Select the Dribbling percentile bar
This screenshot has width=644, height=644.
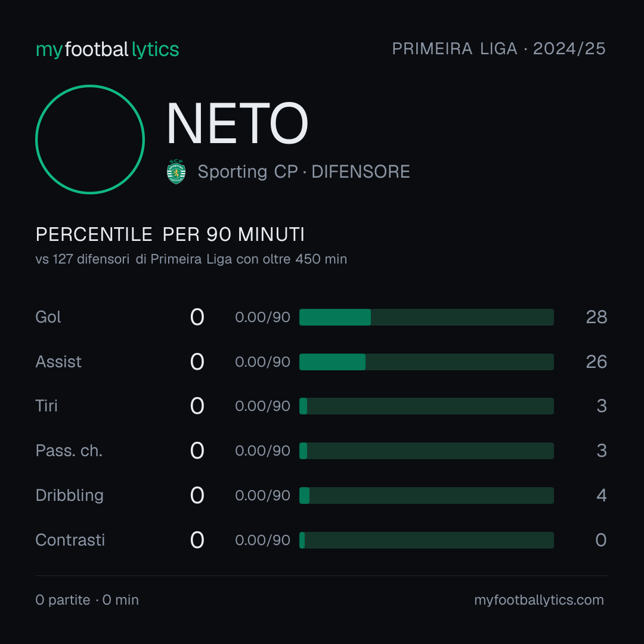coord(426,496)
